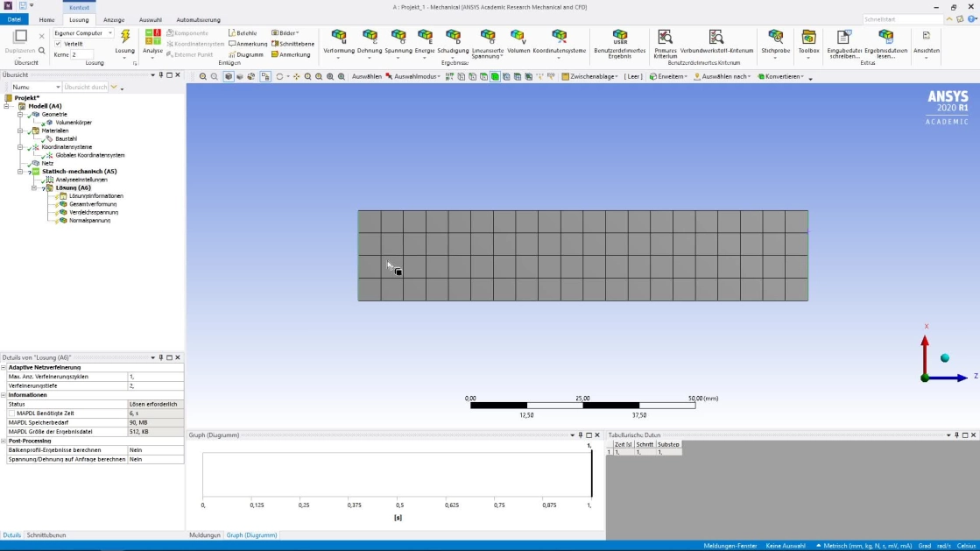Click the Metrisch units status bar entry
980x551 pixels.
pos(868,546)
